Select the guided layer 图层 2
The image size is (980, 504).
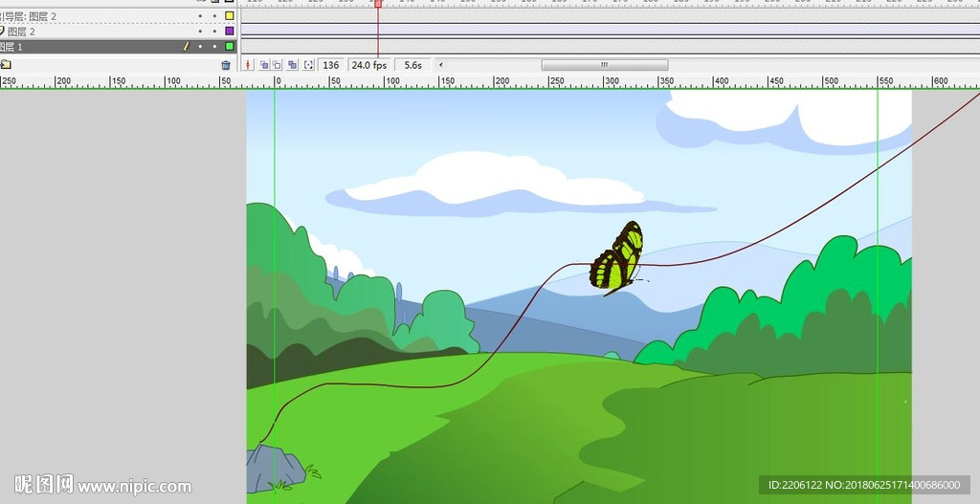pos(118,32)
